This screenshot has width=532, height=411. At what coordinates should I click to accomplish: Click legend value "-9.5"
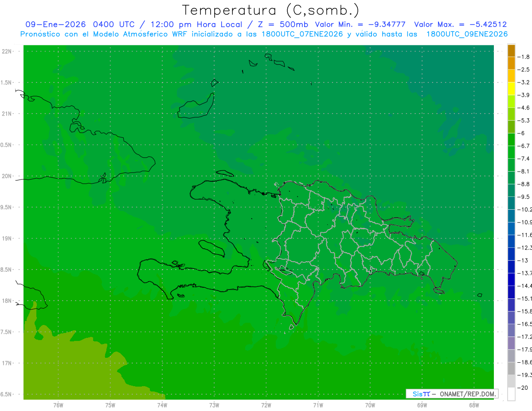point(524,197)
